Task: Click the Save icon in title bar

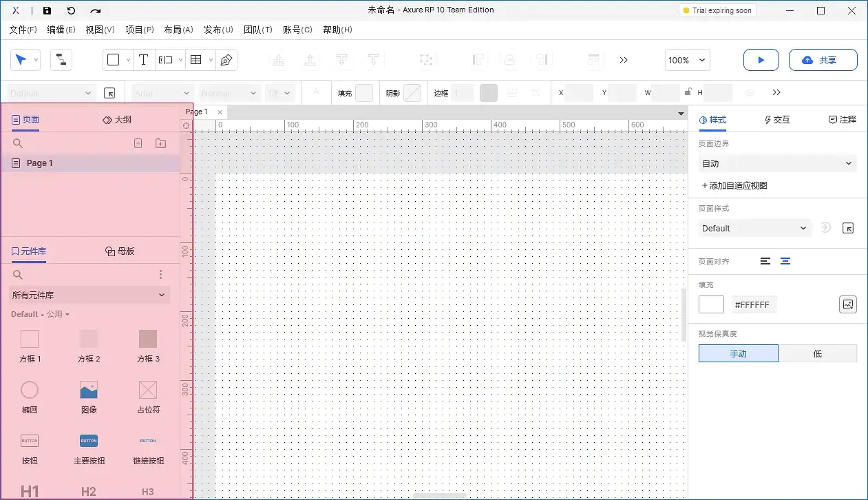Action: click(x=47, y=10)
